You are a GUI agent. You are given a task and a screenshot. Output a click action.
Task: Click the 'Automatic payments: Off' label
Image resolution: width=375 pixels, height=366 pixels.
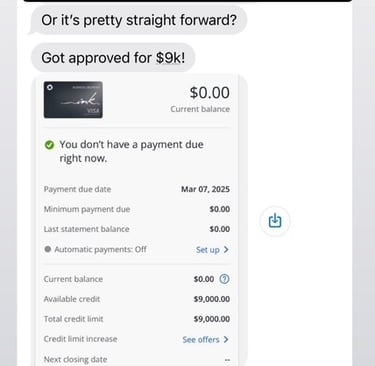pyautogui.click(x=100, y=249)
